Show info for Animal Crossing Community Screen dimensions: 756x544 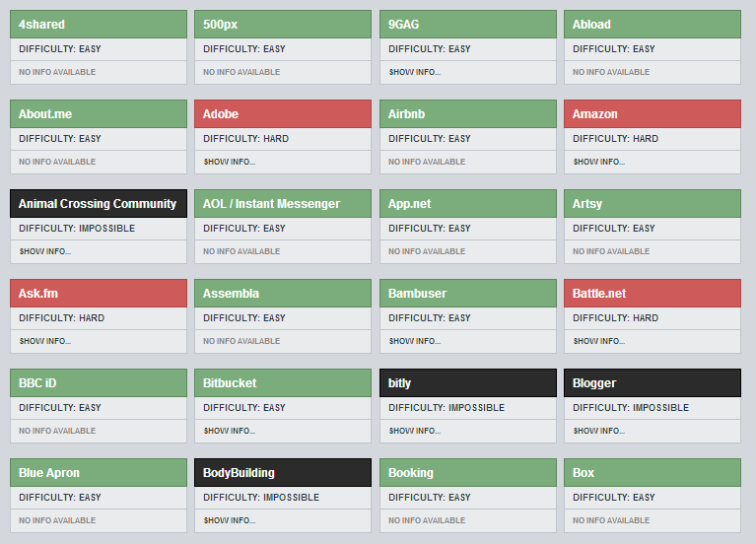[x=45, y=251]
